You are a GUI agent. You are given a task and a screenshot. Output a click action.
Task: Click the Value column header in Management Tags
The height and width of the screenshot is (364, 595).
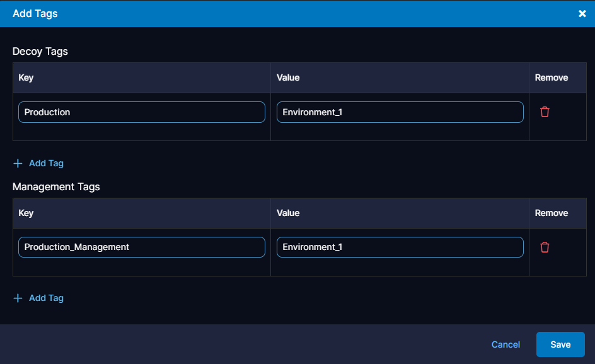pyautogui.click(x=288, y=213)
